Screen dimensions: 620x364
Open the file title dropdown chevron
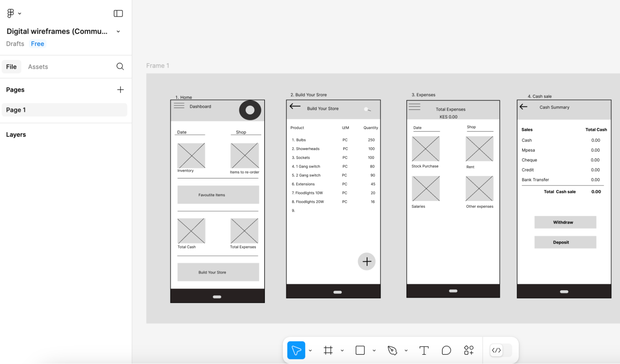[118, 32]
